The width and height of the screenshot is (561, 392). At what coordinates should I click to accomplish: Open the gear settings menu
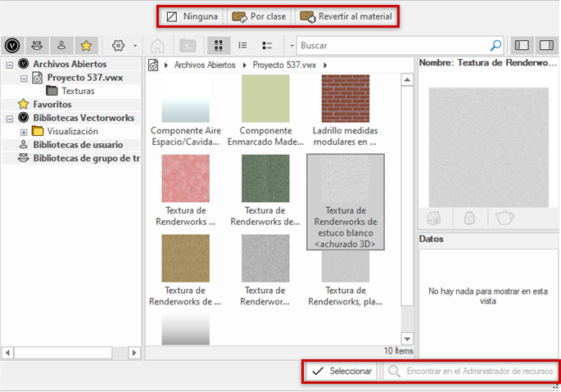pyautogui.click(x=120, y=45)
